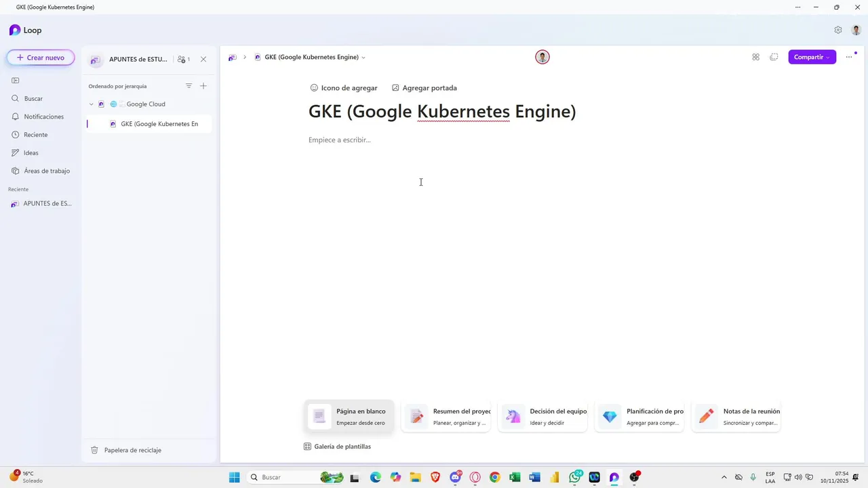Choose the Decisión del equipo template
The image size is (868, 488).
point(543,416)
